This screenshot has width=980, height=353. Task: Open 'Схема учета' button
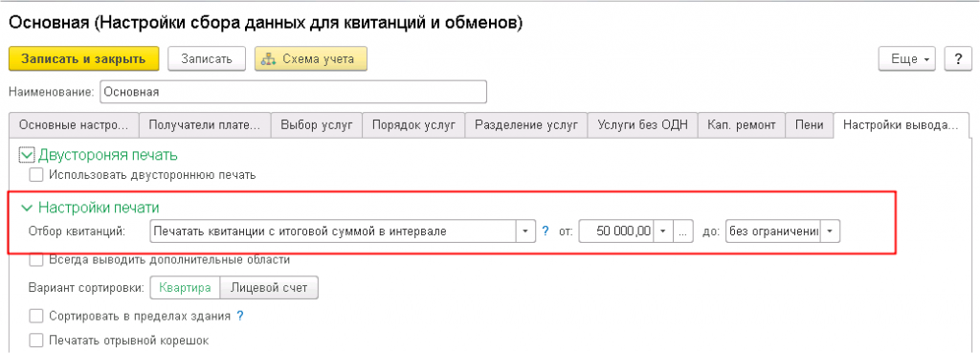tap(311, 58)
